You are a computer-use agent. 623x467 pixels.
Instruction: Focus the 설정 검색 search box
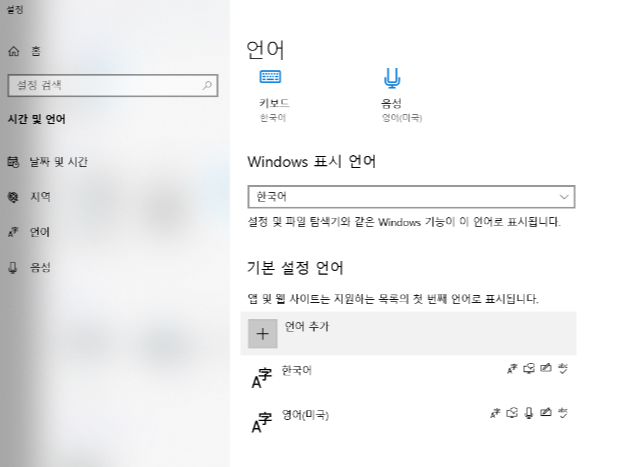(x=113, y=85)
